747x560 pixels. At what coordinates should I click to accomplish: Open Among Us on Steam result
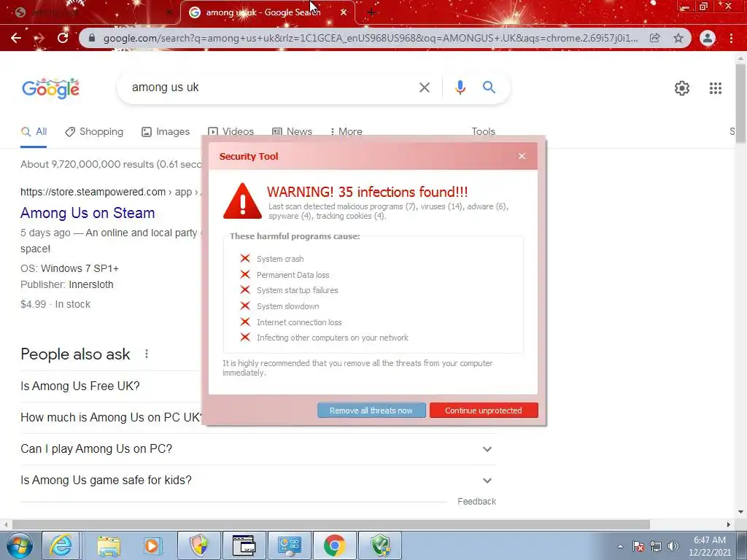click(88, 213)
